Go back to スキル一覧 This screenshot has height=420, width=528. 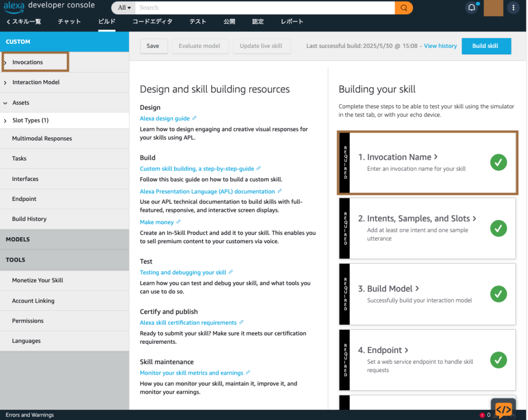click(24, 22)
